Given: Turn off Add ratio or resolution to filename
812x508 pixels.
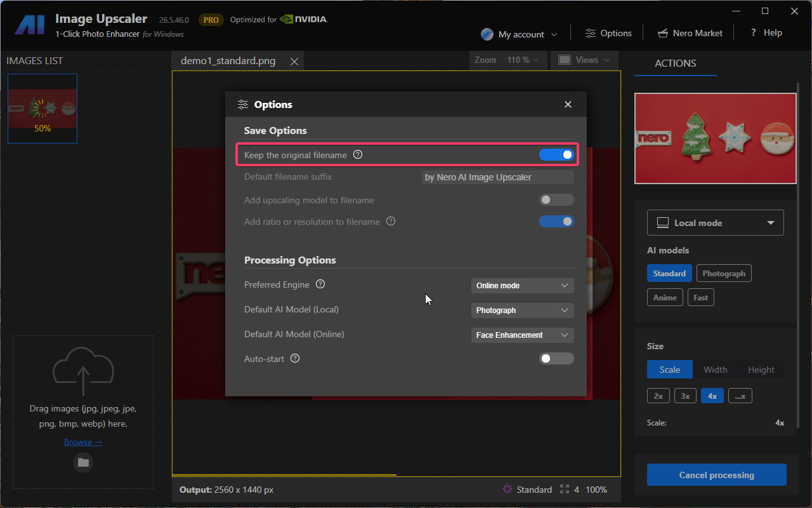Looking at the screenshot, I should 556,221.
